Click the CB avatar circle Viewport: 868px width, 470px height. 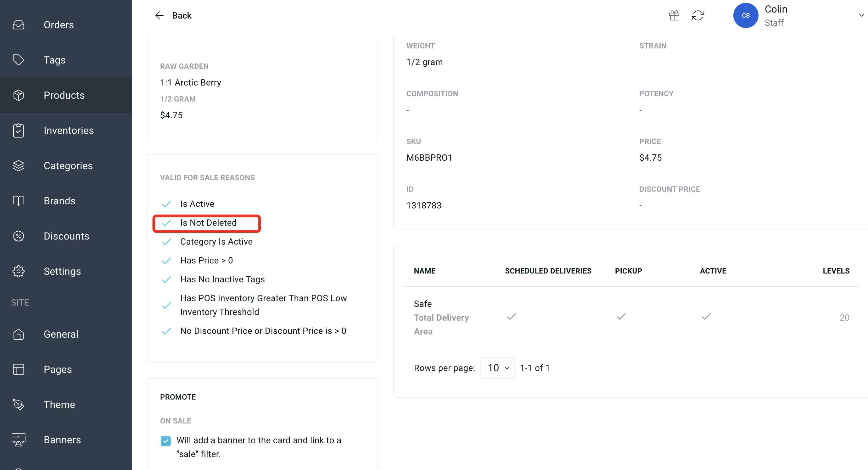(746, 15)
